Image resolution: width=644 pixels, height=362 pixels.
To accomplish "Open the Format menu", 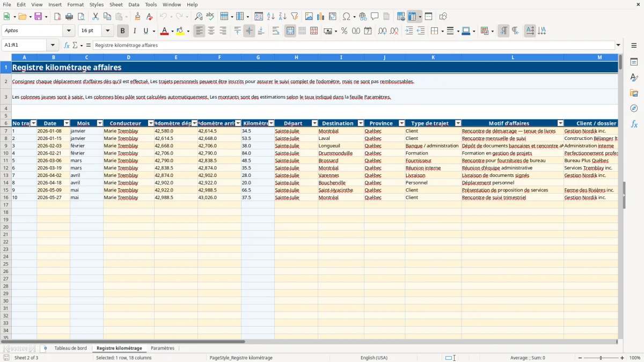I will pos(75,4).
